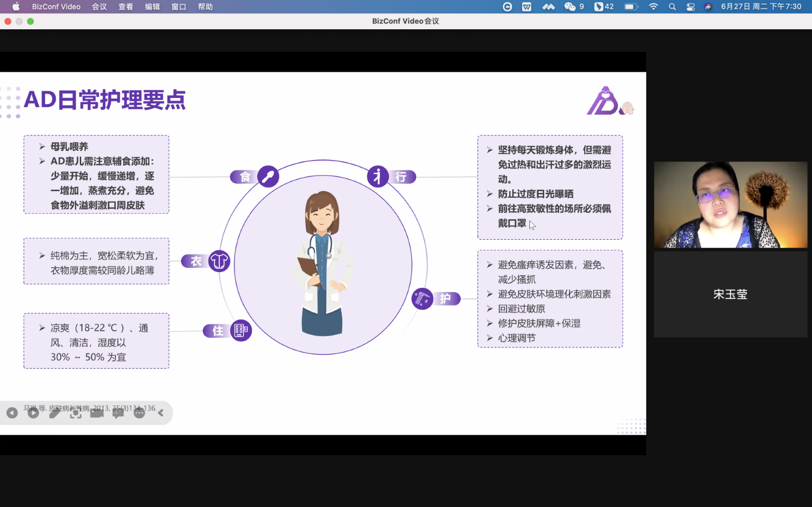Click the doctor illustration in the circle
This screenshot has height=507, width=812.
323,263
